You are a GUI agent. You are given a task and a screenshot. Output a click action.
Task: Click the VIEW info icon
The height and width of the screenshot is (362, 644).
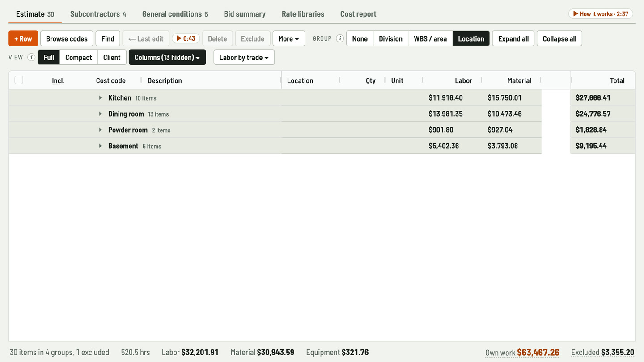pyautogui.click(x=31, y=57)
